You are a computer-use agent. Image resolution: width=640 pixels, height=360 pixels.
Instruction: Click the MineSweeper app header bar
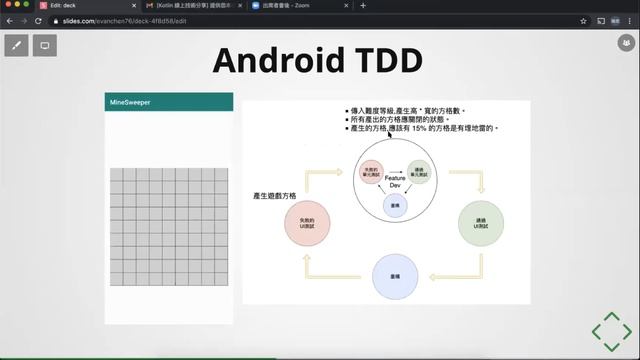(169, 102)
